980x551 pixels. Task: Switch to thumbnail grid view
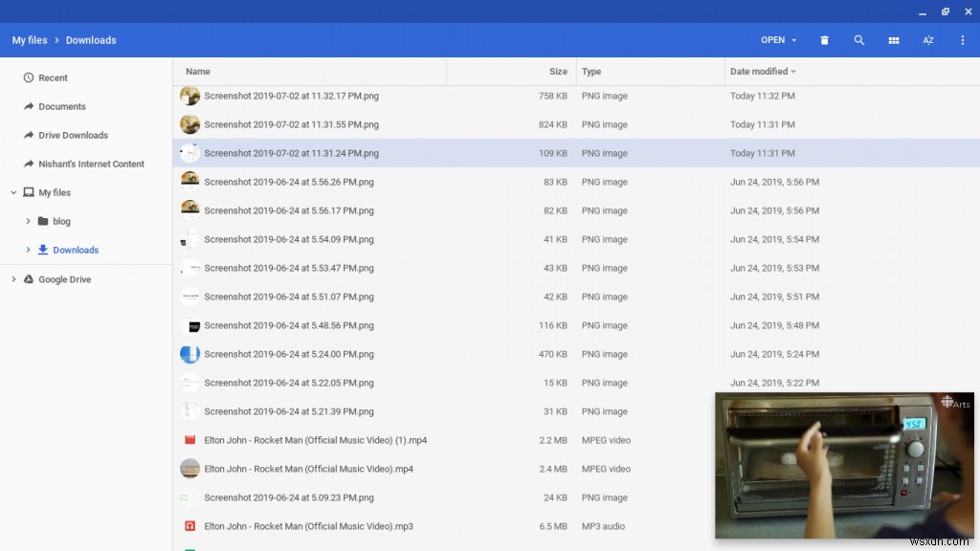(x=893, y=40)
